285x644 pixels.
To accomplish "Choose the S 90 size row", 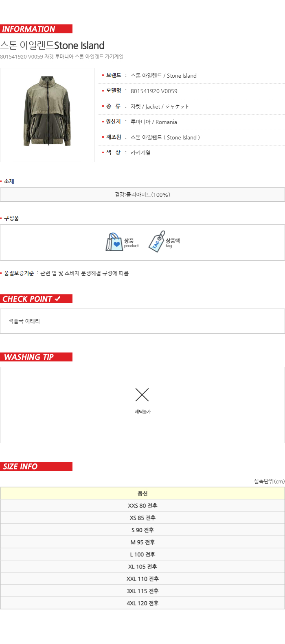I will click(x=142, y=530).
